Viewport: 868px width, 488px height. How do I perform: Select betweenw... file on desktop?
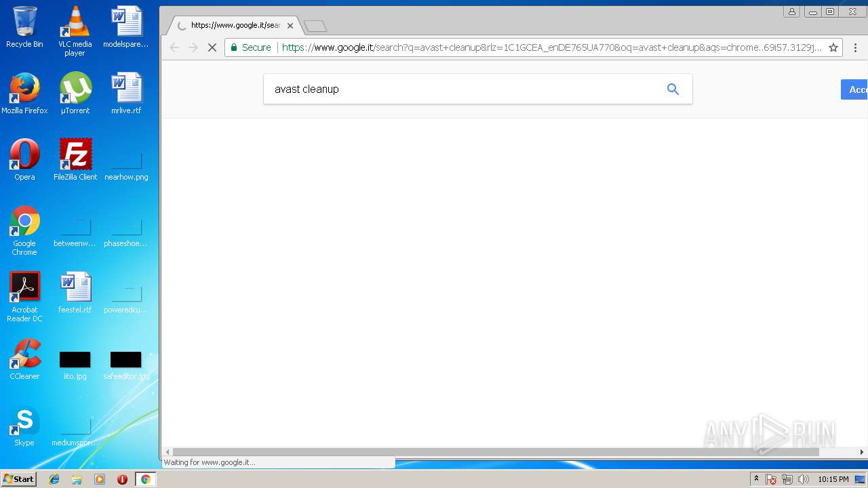(75, 232)
